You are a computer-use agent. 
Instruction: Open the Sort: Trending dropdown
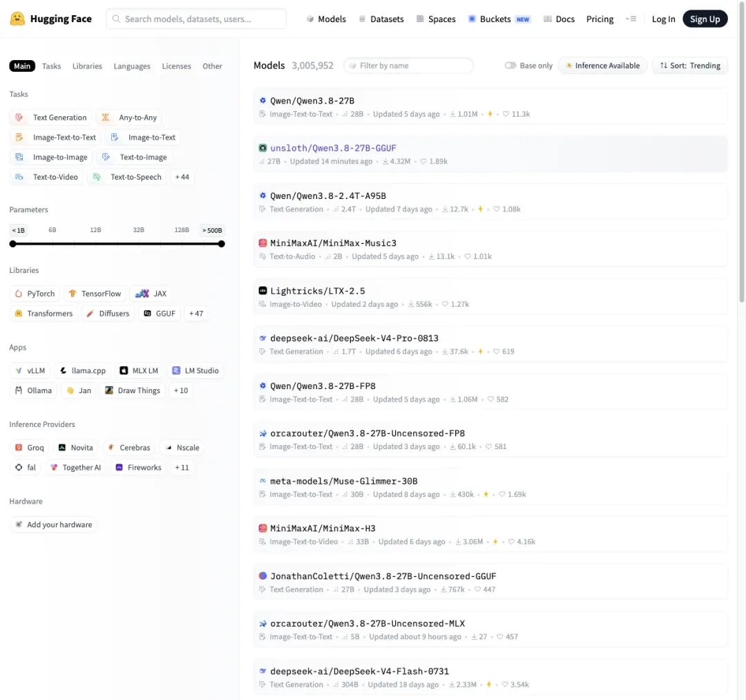coord(690,66)
